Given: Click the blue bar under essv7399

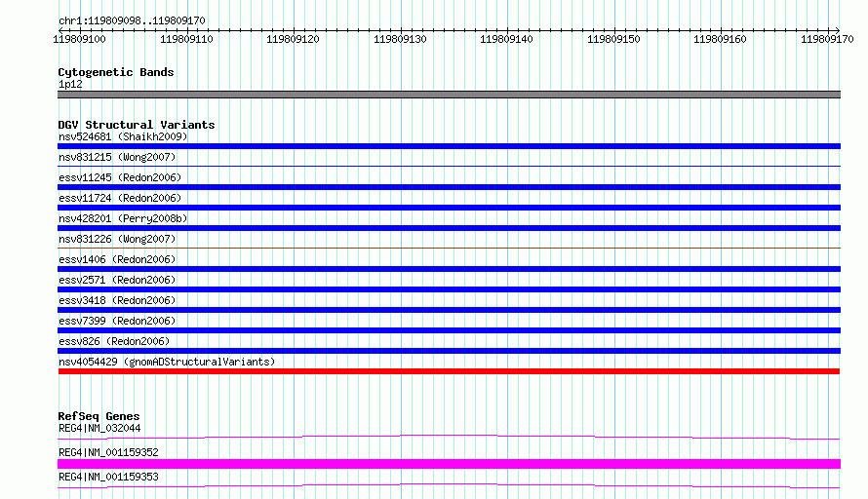Looking at the screenshot, I should point(449,330).
